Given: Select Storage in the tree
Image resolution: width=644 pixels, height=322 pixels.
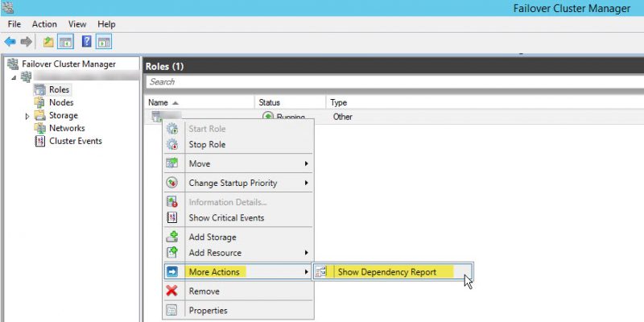Looking at the screenshot, I should (64, 115).
